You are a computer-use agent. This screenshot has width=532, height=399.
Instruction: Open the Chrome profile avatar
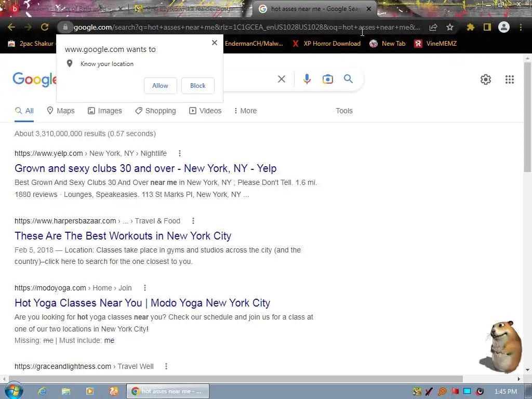pyautogui.click(x=504, y=27)
